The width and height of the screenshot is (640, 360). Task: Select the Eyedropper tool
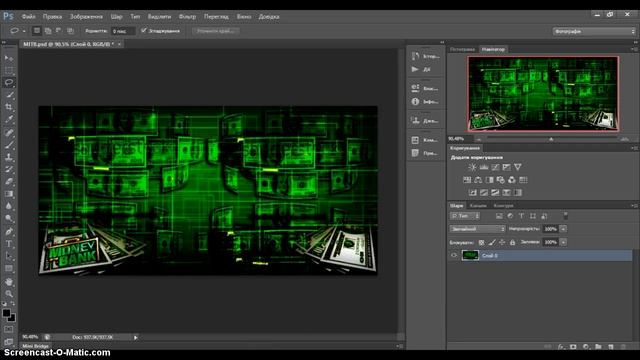(9, 120)
